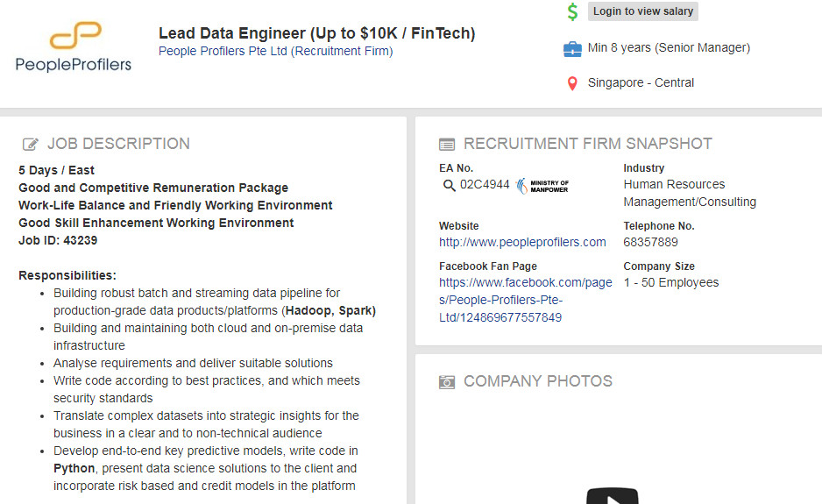
Task: Click the Lead Data Engineer job title
Action: 316,33
